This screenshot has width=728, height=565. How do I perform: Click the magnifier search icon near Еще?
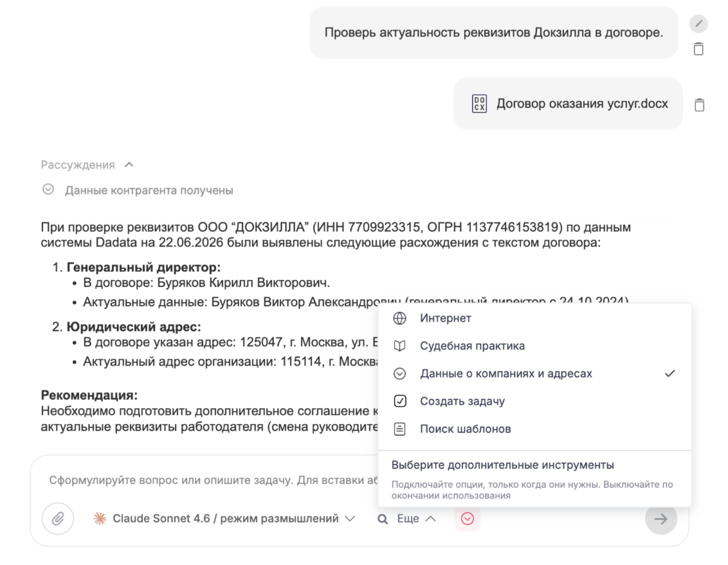point(383,519)
